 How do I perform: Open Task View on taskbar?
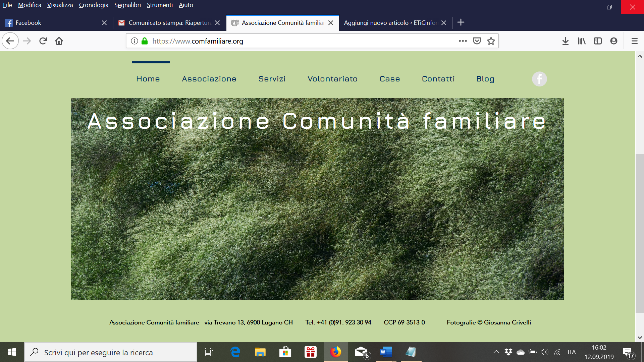pyautogui.click(x=209, y=352)
